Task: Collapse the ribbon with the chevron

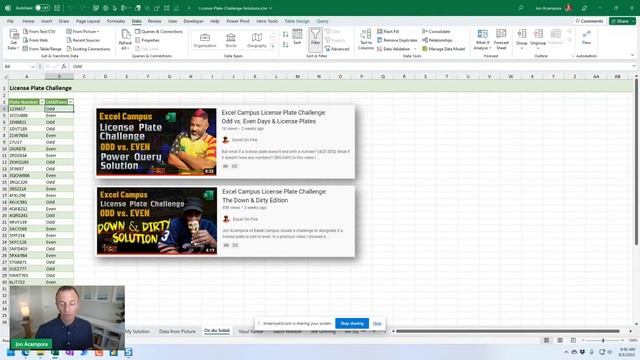Action: tap(632, 56)
